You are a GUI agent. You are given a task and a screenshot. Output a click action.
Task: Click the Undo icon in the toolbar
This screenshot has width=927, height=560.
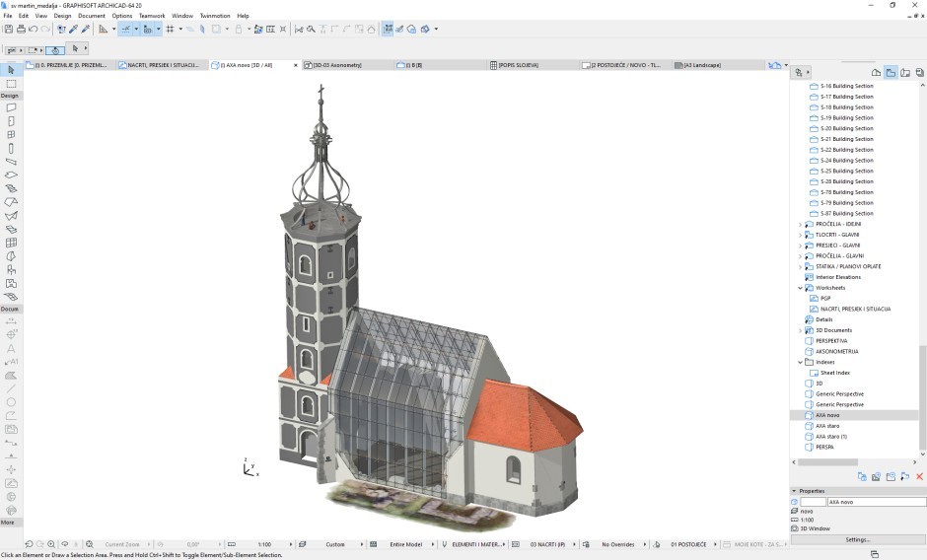point(33,30)
